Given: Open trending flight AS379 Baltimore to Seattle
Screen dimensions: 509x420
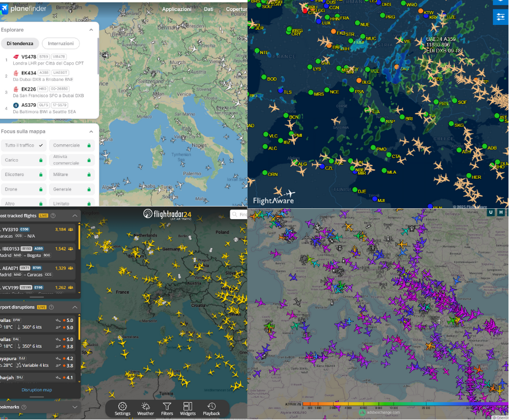Looking at the screenshot, I should (48, 108).
